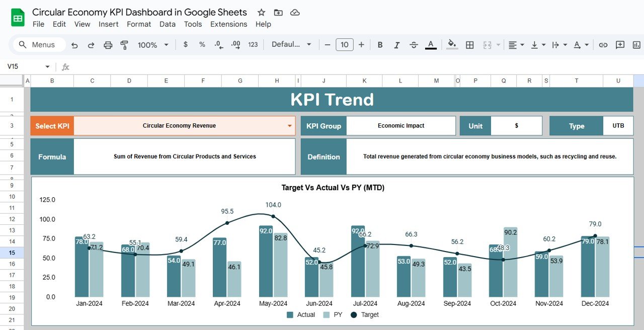Click the PY legend entry

332,315
